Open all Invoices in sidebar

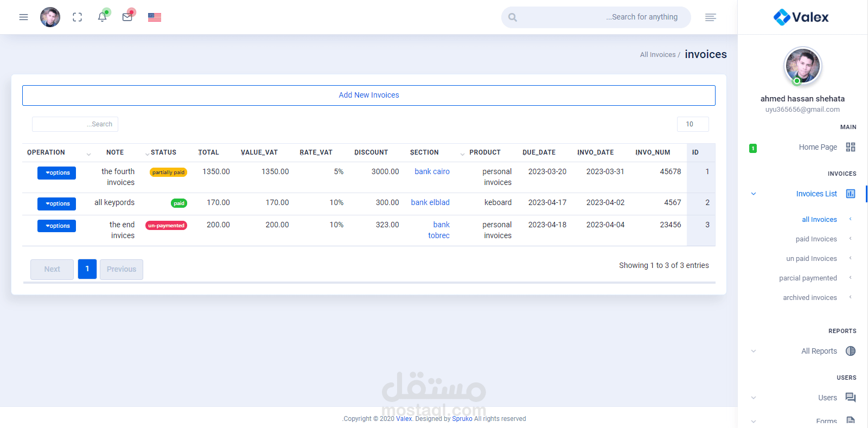(x=819, y=220)
